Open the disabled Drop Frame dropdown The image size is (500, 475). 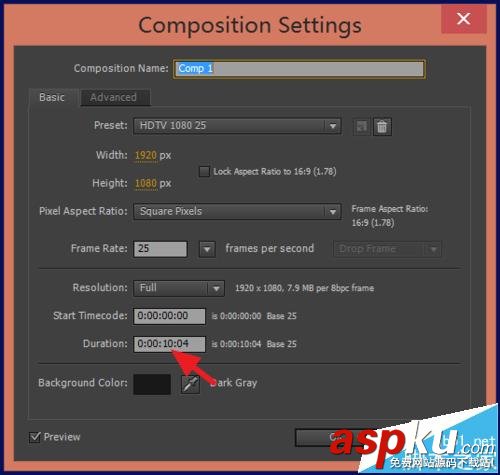tap(387, 249)
